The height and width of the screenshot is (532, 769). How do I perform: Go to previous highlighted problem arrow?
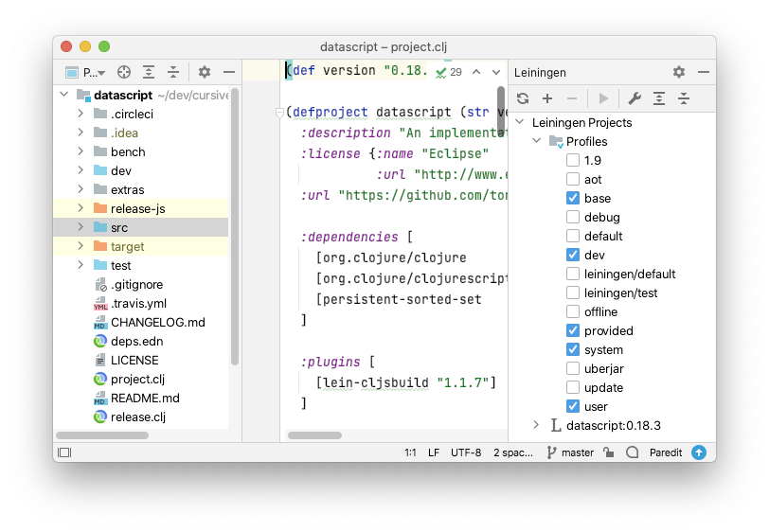coord(476,73)
